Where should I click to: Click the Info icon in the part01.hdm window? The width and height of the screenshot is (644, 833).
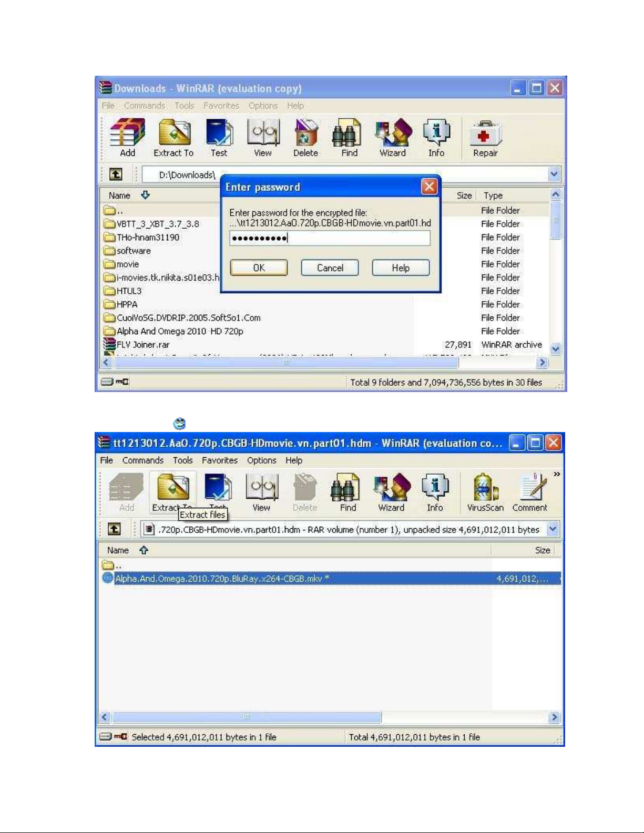pyautogui.click(x=435, y=492)
